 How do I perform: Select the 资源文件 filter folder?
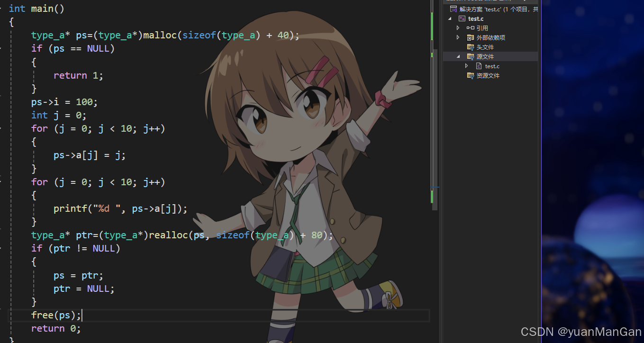[483, 75]
